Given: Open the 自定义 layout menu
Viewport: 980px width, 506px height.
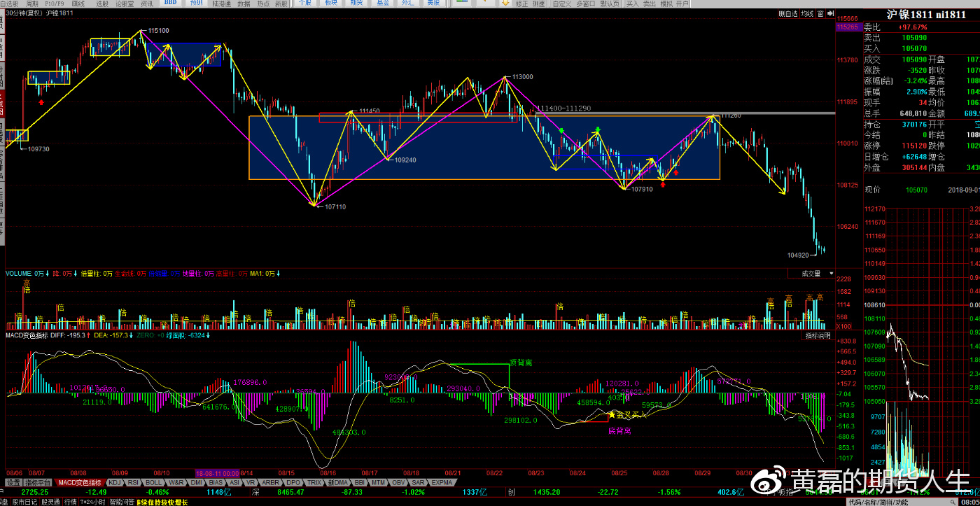Looking at the screenshot, I should [x=561, y=3].
